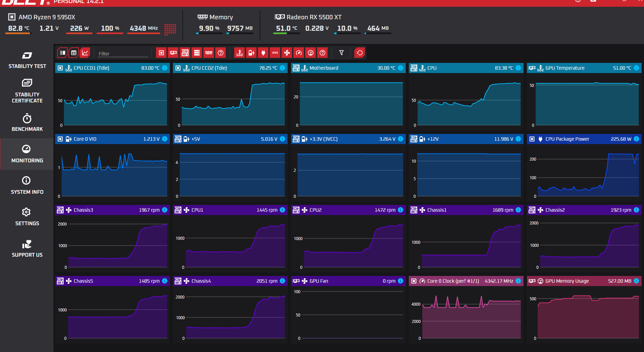644x352 pixels.
Task: Open info for CPU Package Power
Action: point(636,139)
